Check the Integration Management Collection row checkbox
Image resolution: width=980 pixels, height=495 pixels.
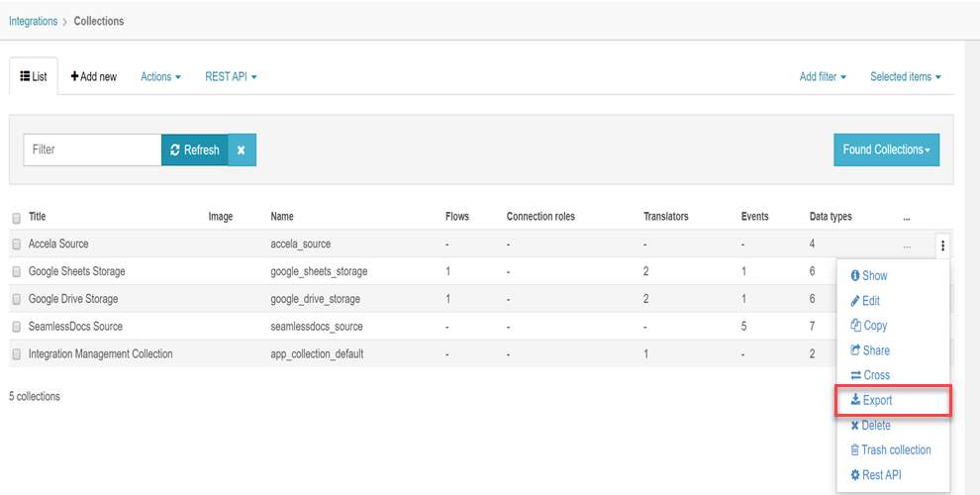point(16,354)
